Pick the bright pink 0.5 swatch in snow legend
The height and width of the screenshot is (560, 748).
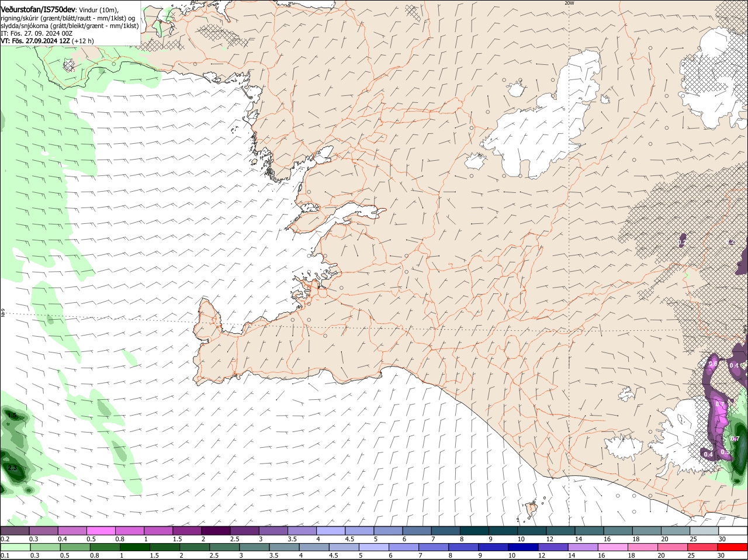(101, 530)
